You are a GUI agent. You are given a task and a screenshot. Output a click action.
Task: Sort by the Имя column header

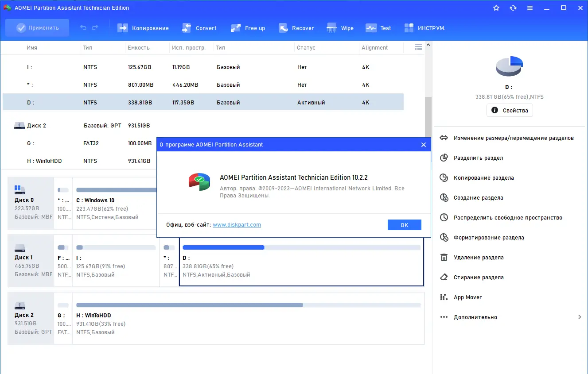coord(32,48)
